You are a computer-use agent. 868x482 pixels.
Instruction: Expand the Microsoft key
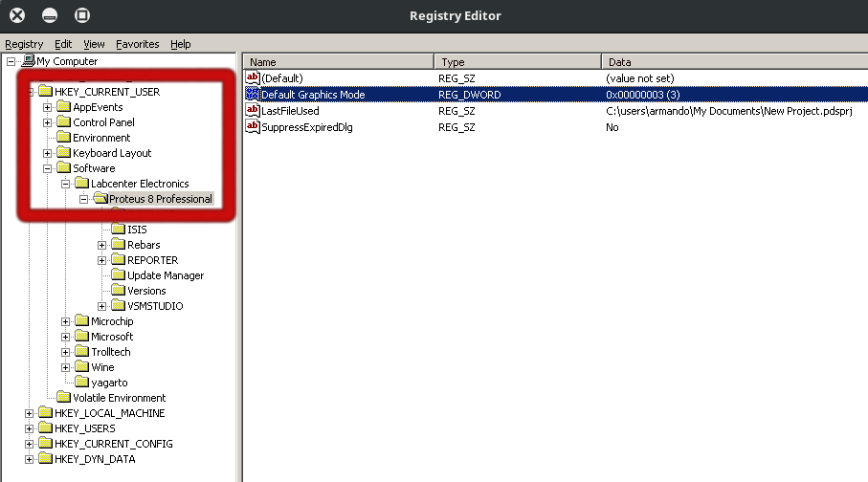[x=65, y=337]
